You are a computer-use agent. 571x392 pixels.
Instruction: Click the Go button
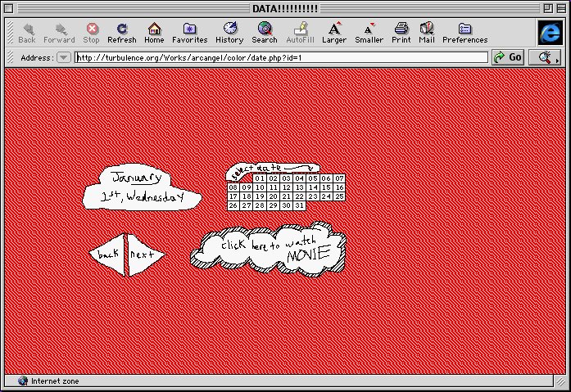click(508, 57)
